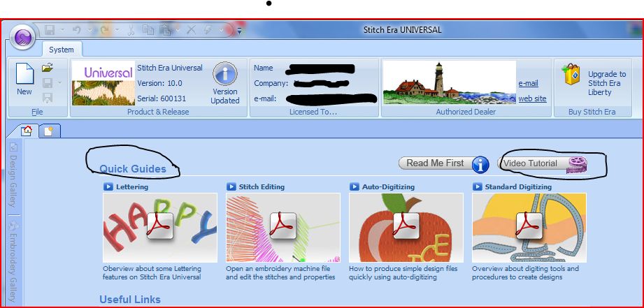Click the 'Serial: 600131' text
Screen dimensions: 644x308
162,99
